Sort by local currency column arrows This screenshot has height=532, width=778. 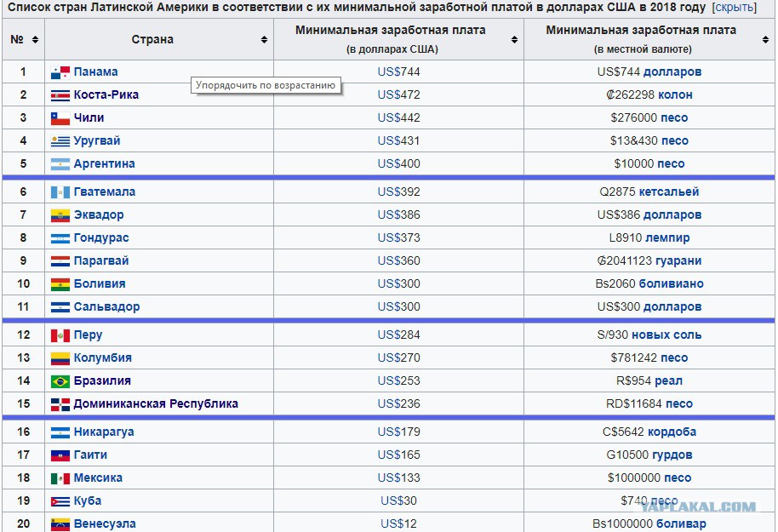tap(765, 40)
